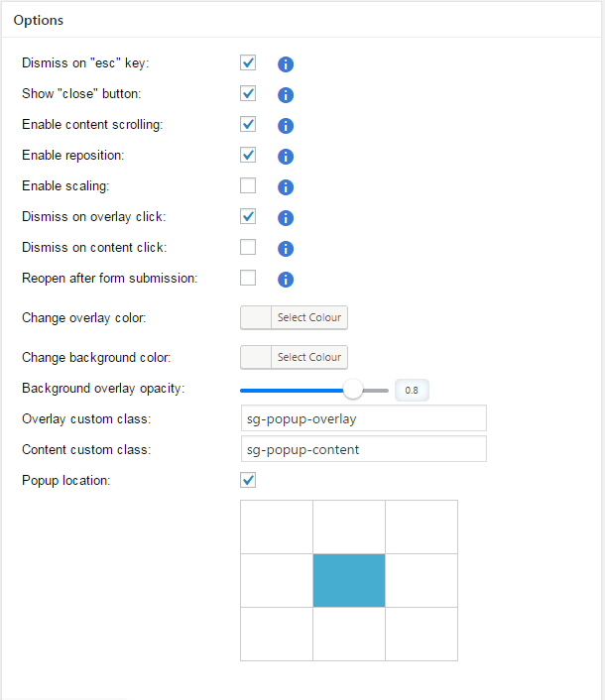Uncheck Dismiss on "esc" key checkbox

[x=248, y=62]
